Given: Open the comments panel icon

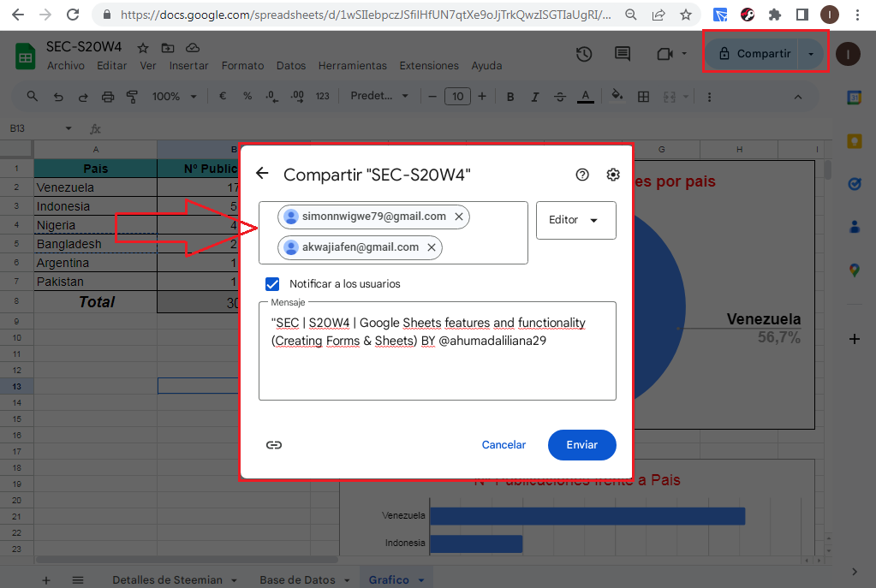Looking at the screenshot, I should pyautogui.click(x=623, y=54).
